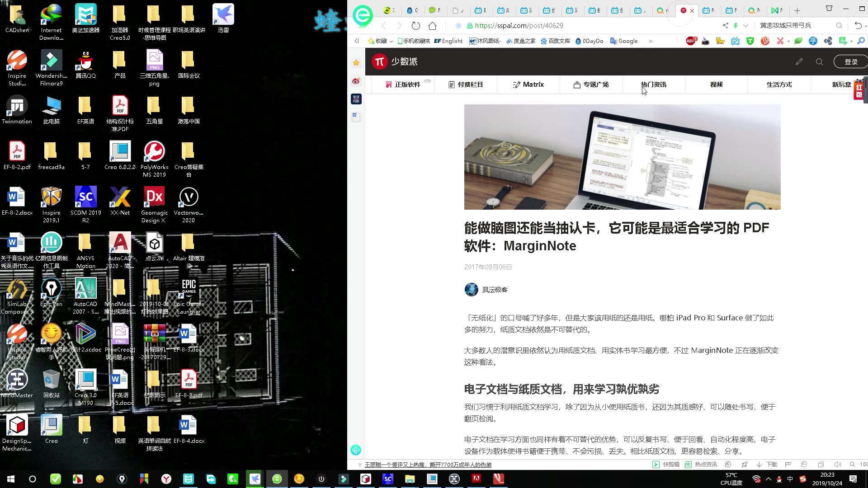Select the 回收站 recycle bin desktop icon
Viewport: 868px width, 488px height.
[51, 383]
